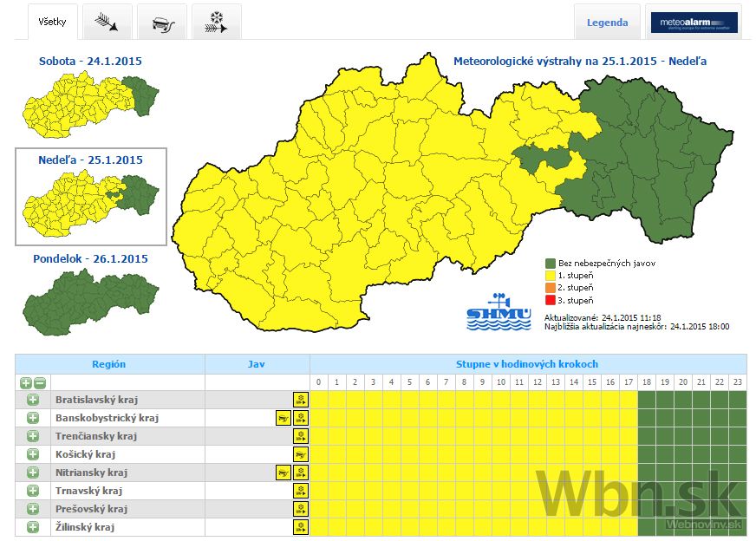The width and height of the screenshot is (756, 541).
Task: Click the Trnavský kraj region name
Action: click(x=88, y=491)
